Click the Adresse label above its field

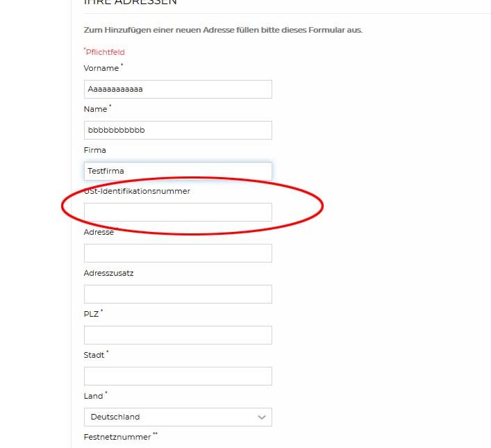click(99, 232)
